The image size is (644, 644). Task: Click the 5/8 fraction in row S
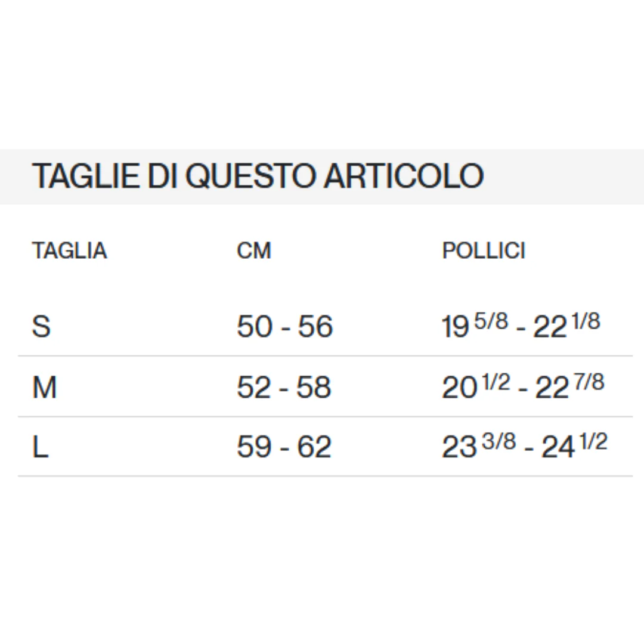point(491,321)
